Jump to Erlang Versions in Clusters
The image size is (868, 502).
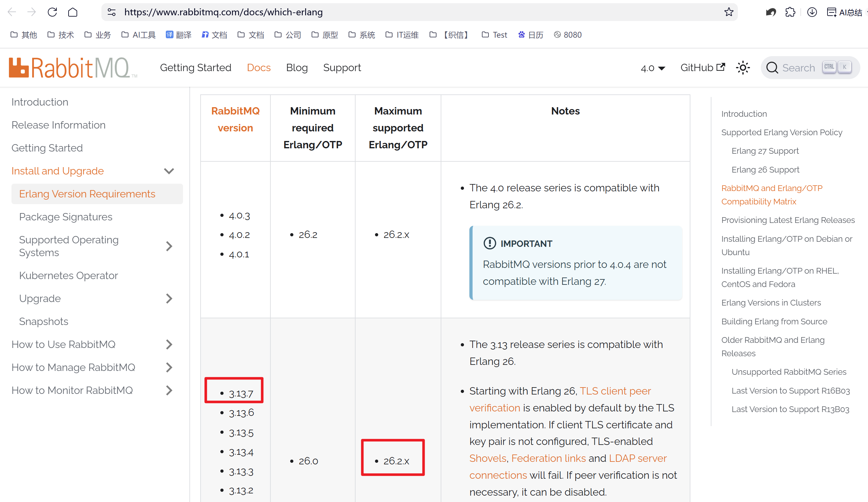tap(771, 303)
